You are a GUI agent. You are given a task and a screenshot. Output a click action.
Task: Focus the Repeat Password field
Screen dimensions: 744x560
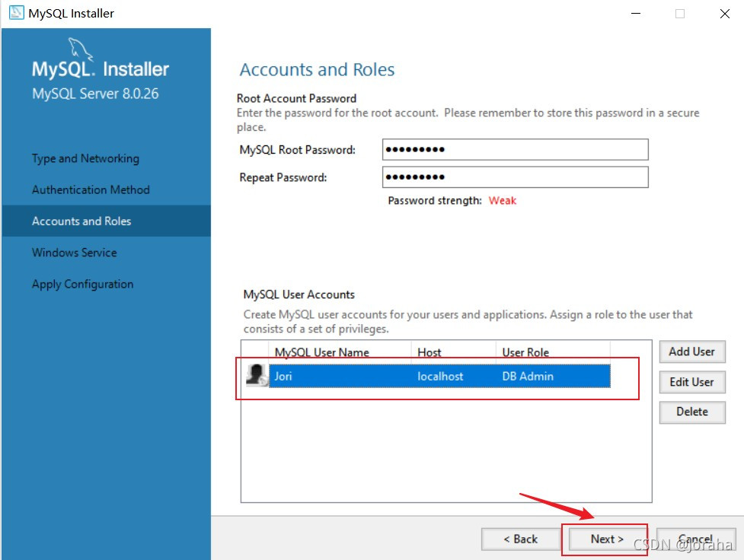pos(515,177)
